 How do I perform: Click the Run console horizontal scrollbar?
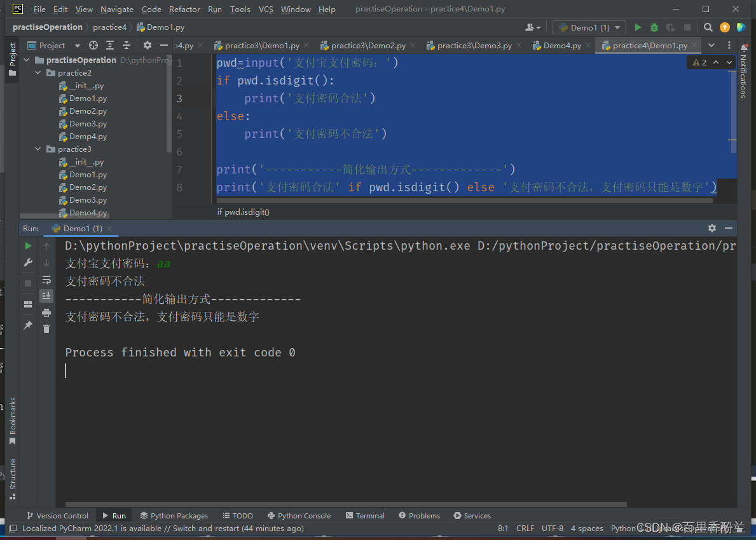click(x=346, y=504)
